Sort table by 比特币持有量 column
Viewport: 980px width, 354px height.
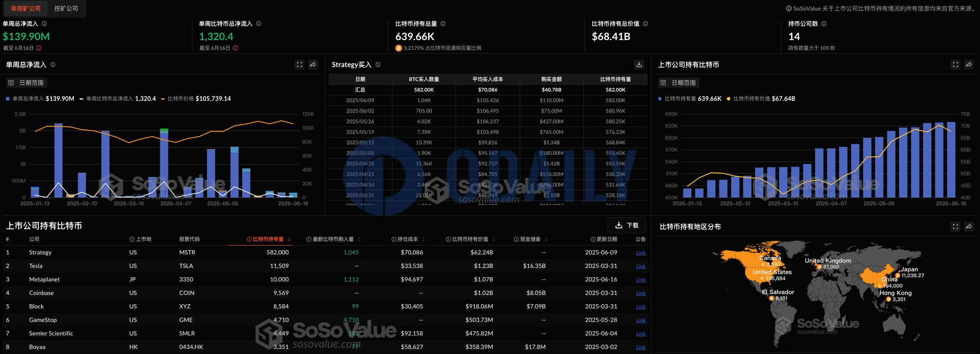pyautogui.click(x=269, y=239)
